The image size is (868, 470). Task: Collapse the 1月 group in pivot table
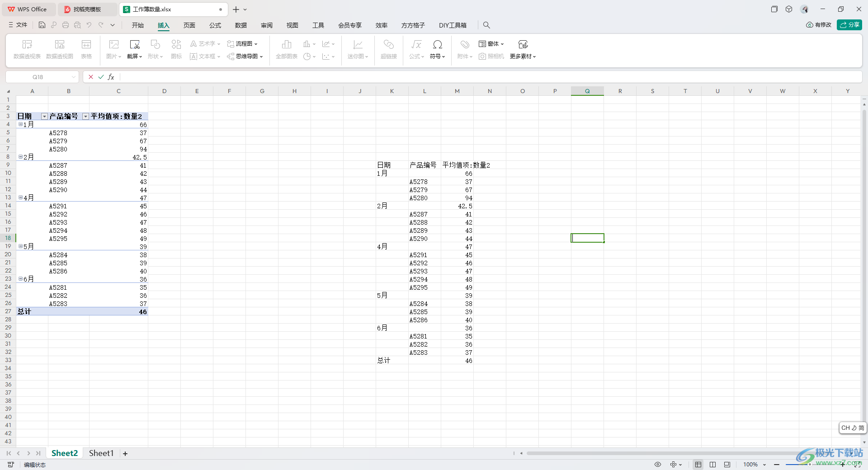20,124
